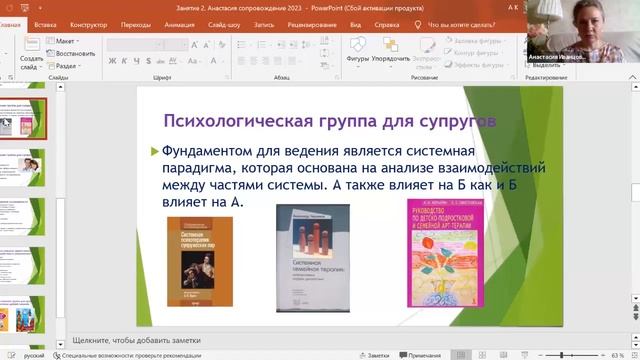Open the Анимация tab
The image size is (640, 360).
coord(179,25)
